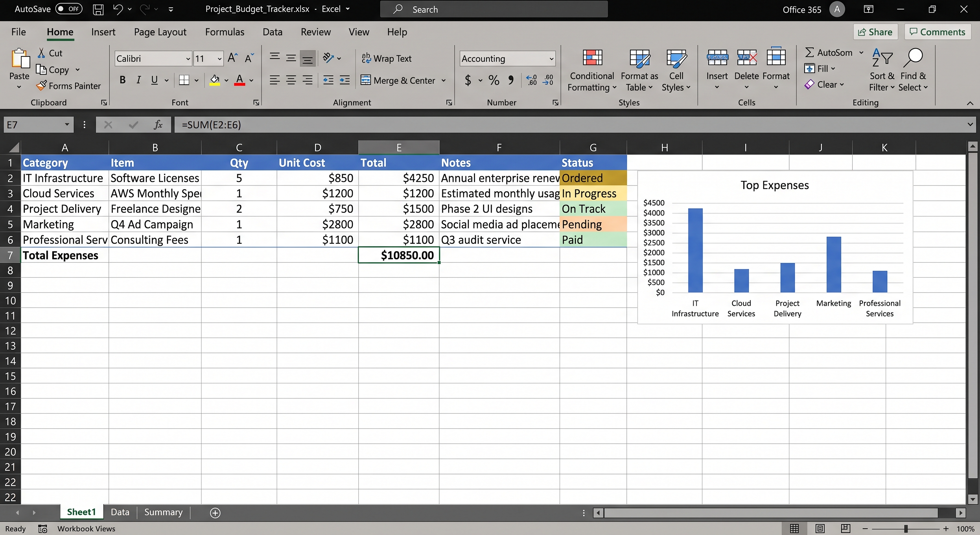Open the Insert ribbon tab
This screenshot has height=535, width=980.
103,32
